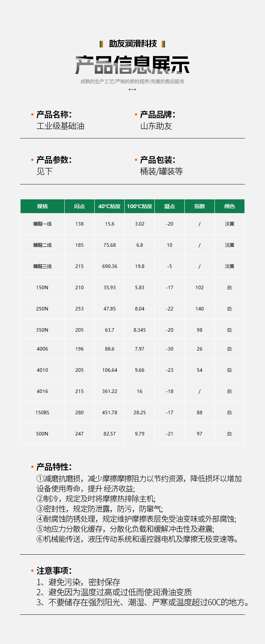Click the 助友润滑科技 brand title
The width and height of the screenshot is (265, 644).
[x=133, y=44]
